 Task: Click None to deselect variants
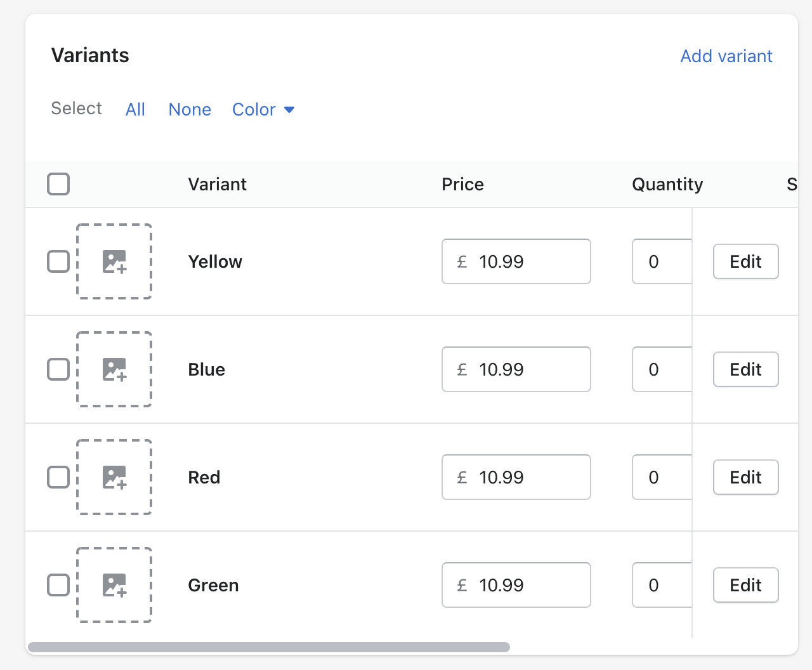189,109
